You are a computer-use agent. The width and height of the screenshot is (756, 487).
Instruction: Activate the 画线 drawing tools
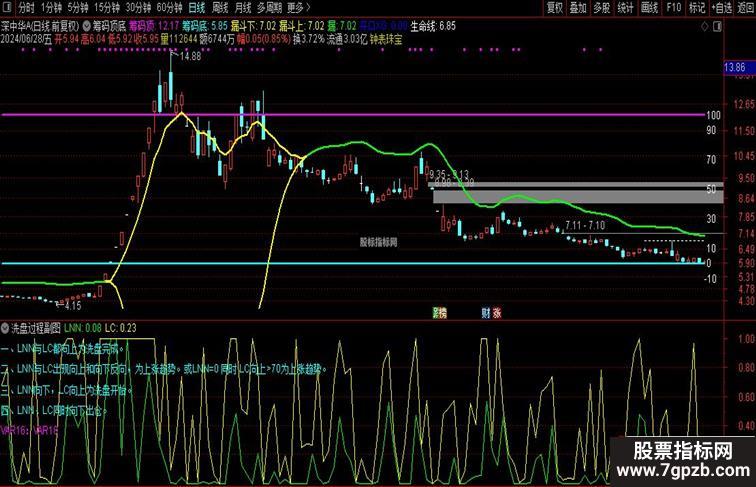click(649, 7)
